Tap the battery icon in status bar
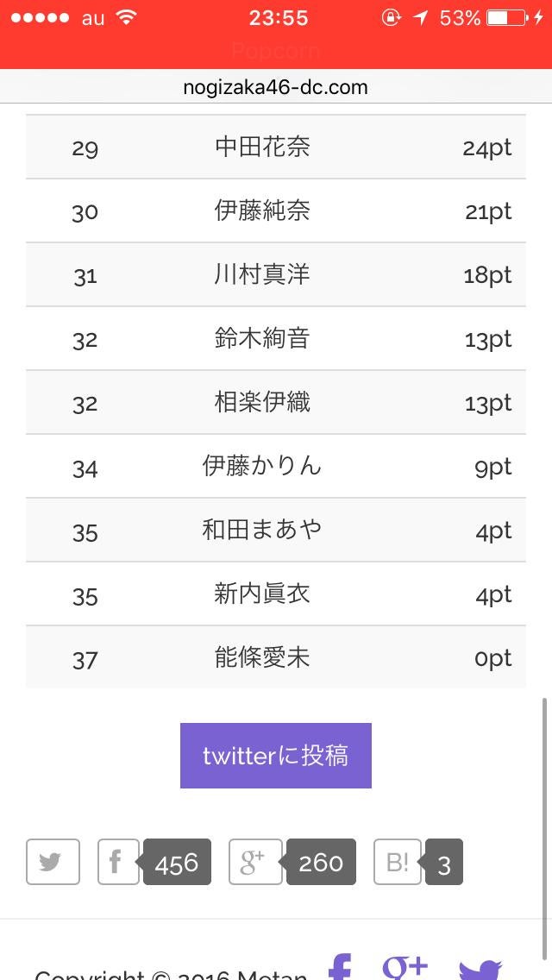The width and height of the screenshot is (552, 980). pyautogui.click(x=506, y=17)
